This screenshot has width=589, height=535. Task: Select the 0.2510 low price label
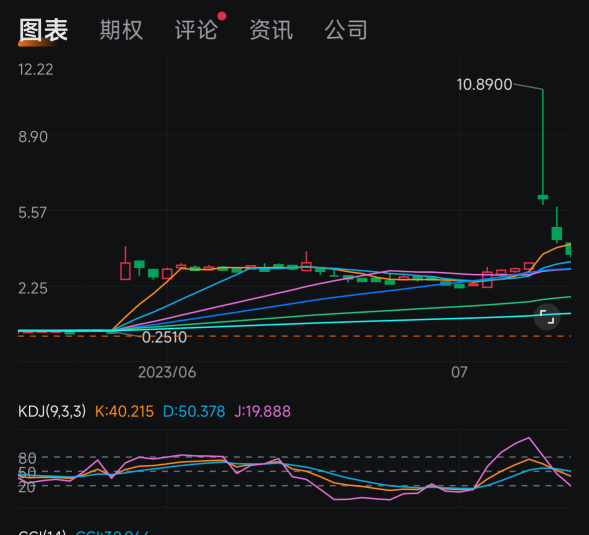click(164, 337)
